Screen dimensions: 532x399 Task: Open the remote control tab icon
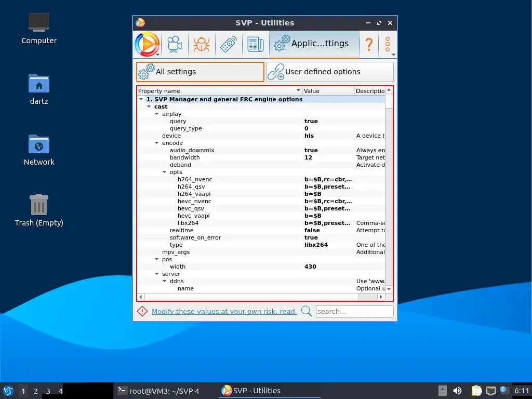[x=229, y=44]
